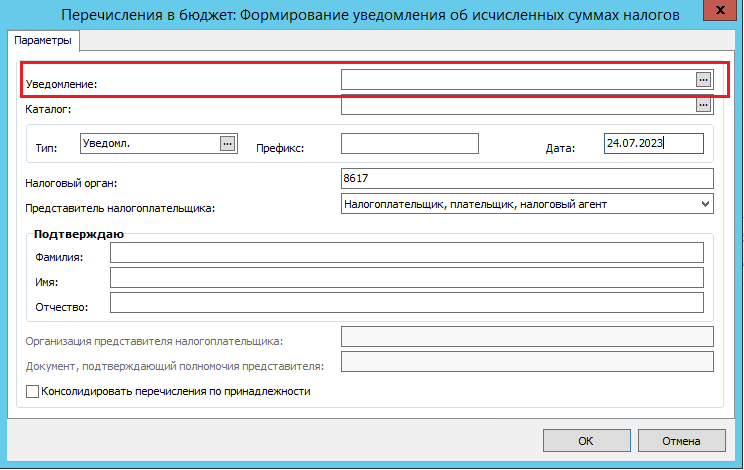Image resolution: width=744 pixels, height=470 pixels.
Task: Select the Отчество input field
Action: tap(407, 302)
